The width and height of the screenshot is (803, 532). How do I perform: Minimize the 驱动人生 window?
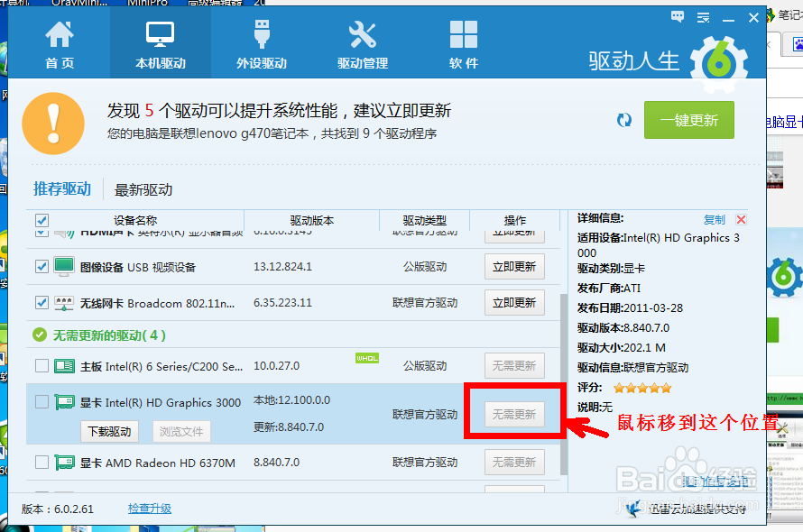coord(728,19)
